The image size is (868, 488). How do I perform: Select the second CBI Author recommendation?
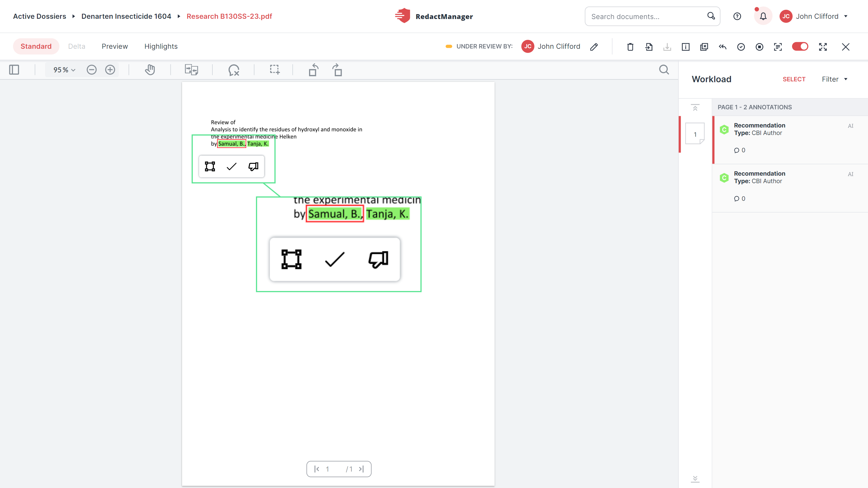pyautogui.click(x=790, y=188)
